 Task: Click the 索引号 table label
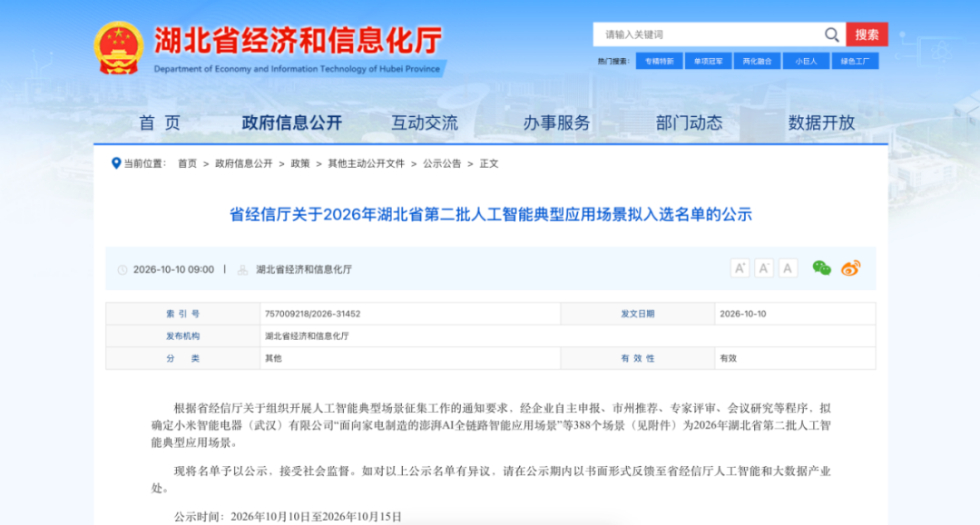click(182, 314)
